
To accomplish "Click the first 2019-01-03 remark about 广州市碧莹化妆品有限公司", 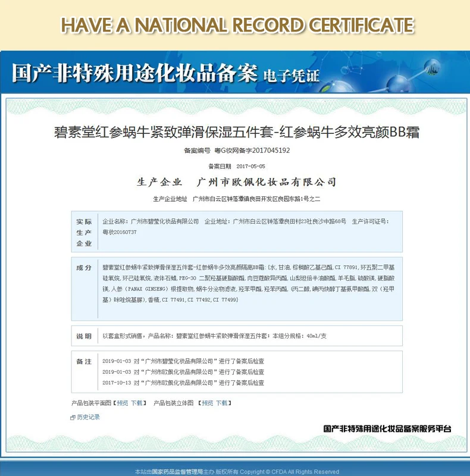I will click(183, 361).
